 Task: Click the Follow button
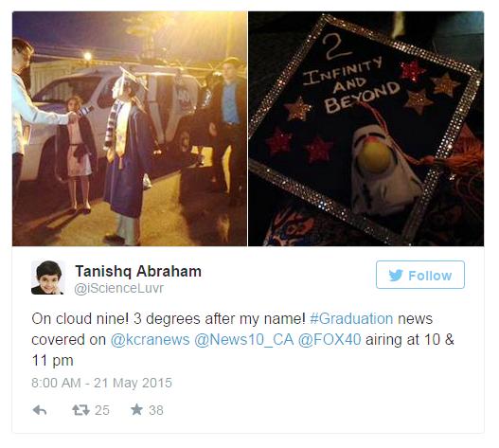point(420,275)
